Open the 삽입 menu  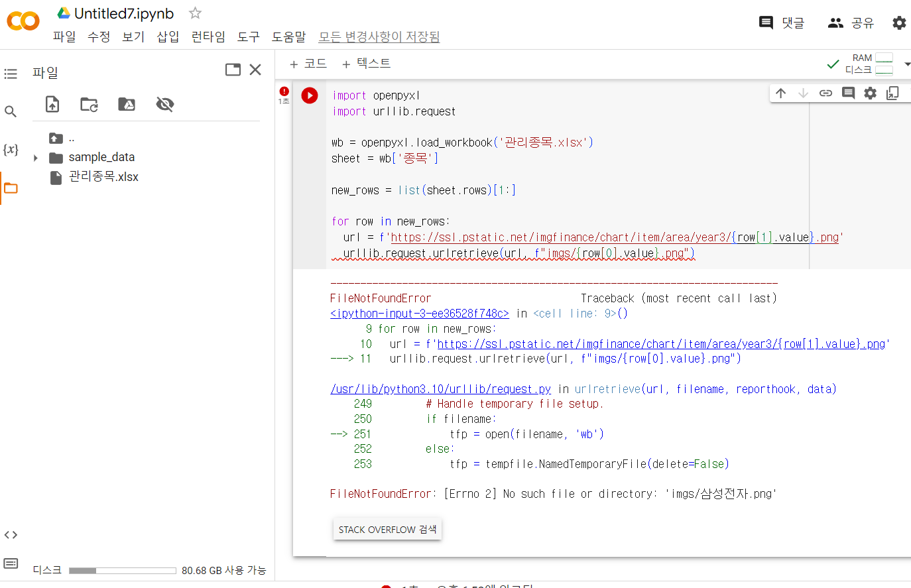[x=168, y=36]
